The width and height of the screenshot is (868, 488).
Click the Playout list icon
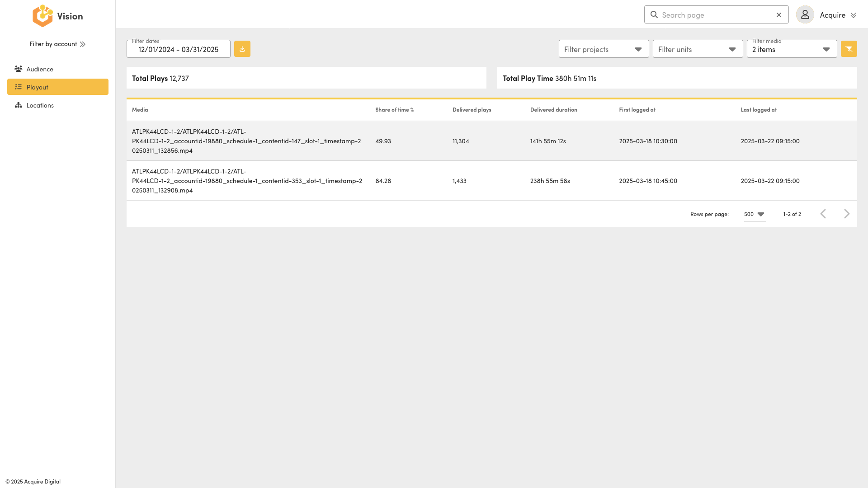[19, 87]
